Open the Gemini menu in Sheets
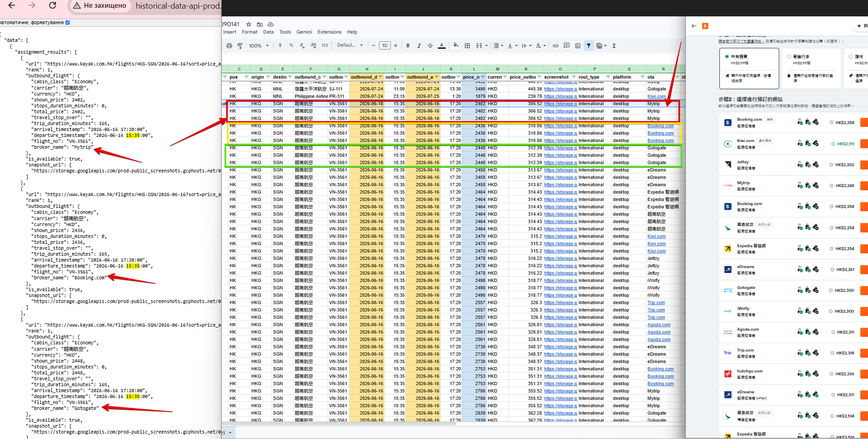The width and height of the screenshot is (868, 439). pos(304,32)
